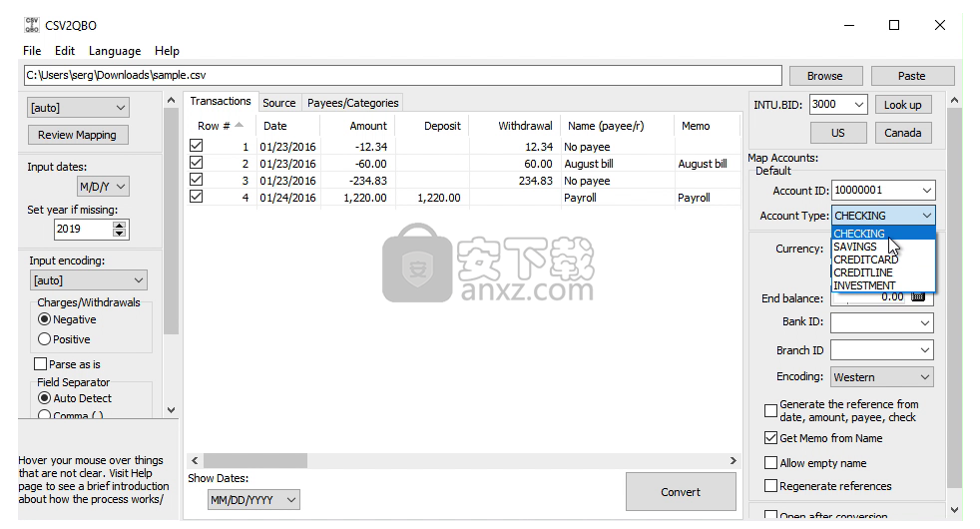Viewport: 980px width, 529px height.
Task: Click the Look up button
Action: pyautogui.click(x=902, y=105)
